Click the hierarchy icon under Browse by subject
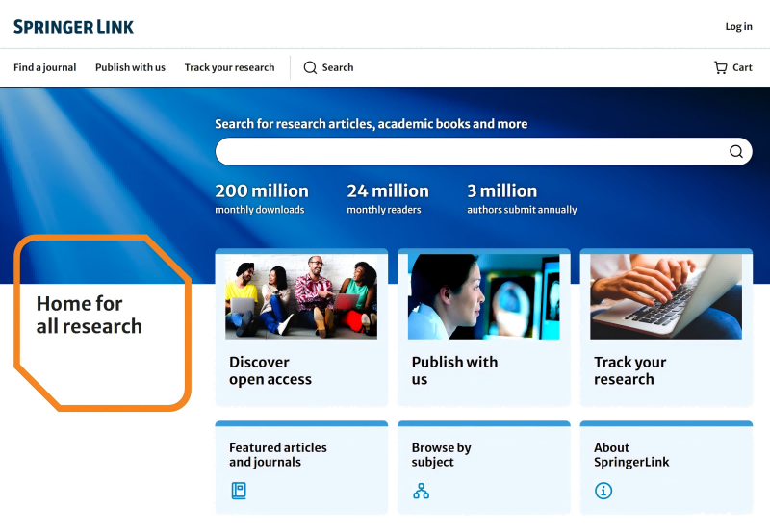The height and width of the screenshot is (532, 770). click(421, 491)
